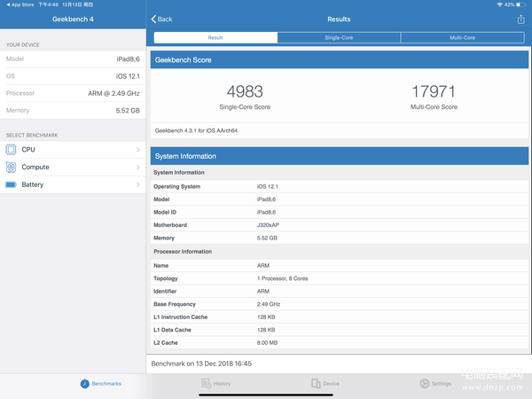The width and height of the screenshot is (532, 399).
Task: Switch to the Multi-Core segment
Action: (463, 37)
